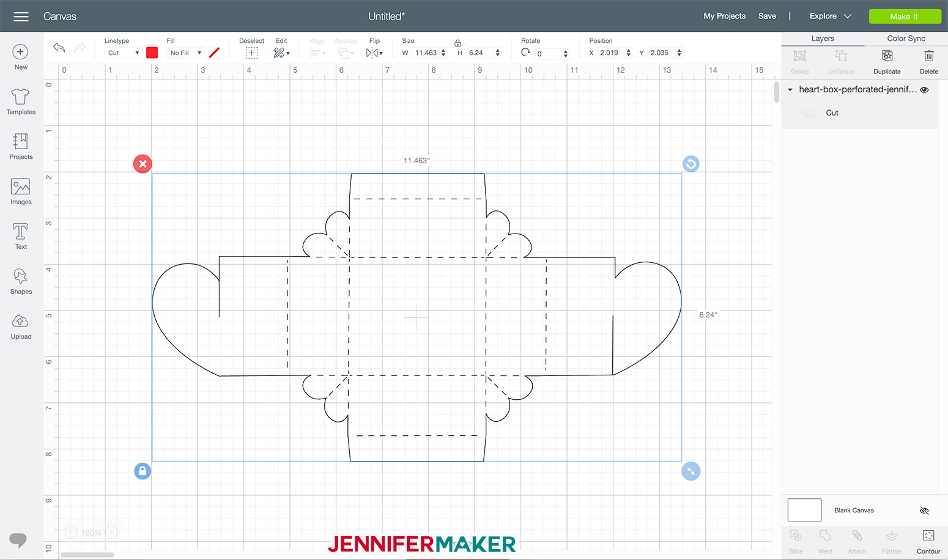Select the Cut layer row
Viewport: 948px width, 560px height.
(x=859, y=113)
